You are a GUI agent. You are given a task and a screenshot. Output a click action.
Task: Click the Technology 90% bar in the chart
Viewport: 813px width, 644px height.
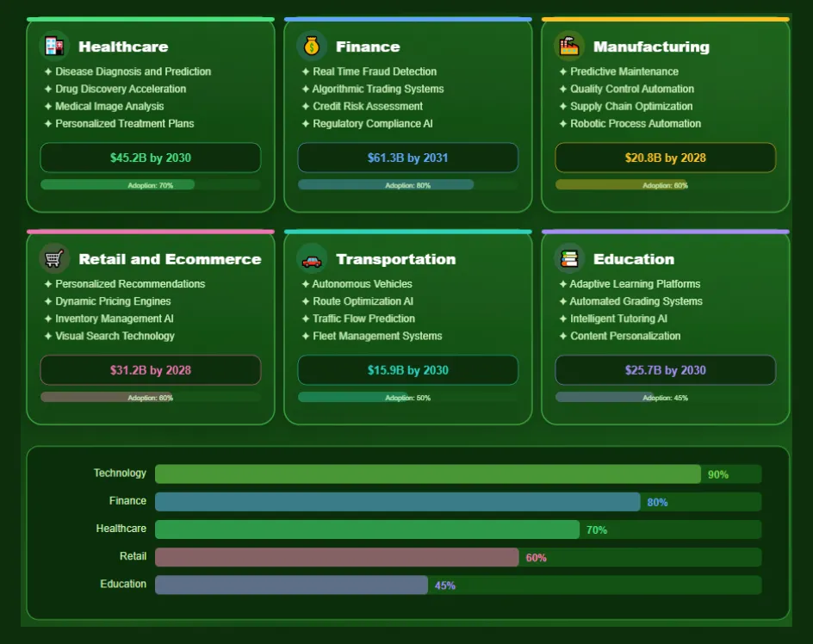pyautogui.click(x=426, y=474)
